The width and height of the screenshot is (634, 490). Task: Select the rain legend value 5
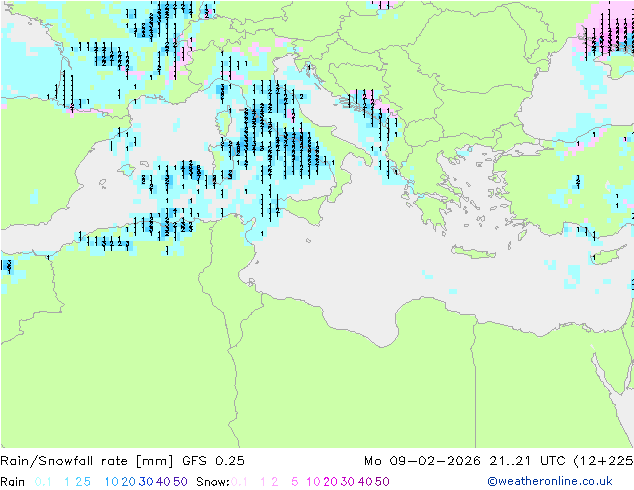pyautogui.click(x=87, y=482)
